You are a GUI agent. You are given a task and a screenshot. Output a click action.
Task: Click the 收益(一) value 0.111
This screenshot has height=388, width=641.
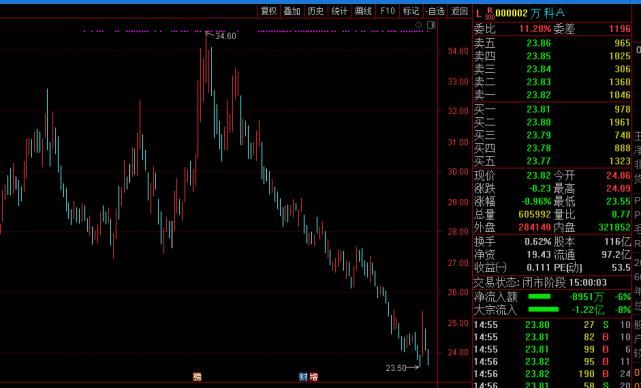pos(539,268)
